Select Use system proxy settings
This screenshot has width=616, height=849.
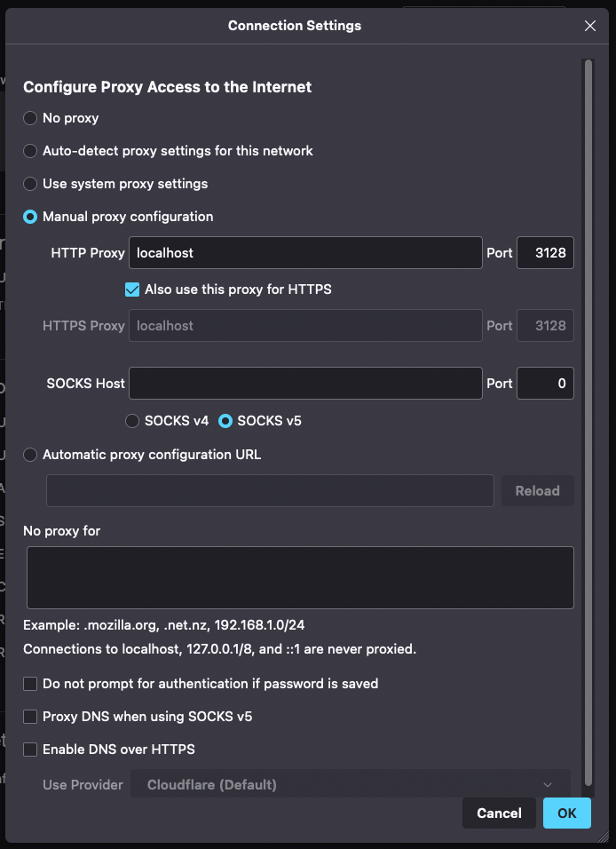coord(30,184)
